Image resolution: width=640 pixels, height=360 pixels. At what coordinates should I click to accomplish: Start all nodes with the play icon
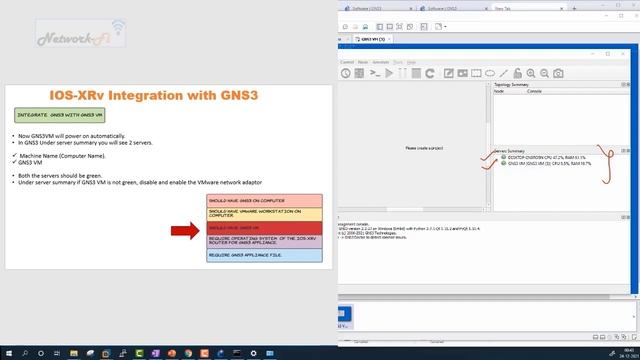click(389, 73)
